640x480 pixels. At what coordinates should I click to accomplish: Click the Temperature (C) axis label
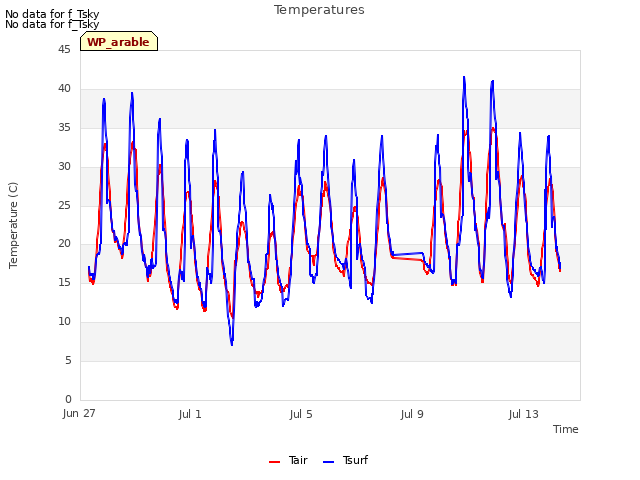(13, 225)
